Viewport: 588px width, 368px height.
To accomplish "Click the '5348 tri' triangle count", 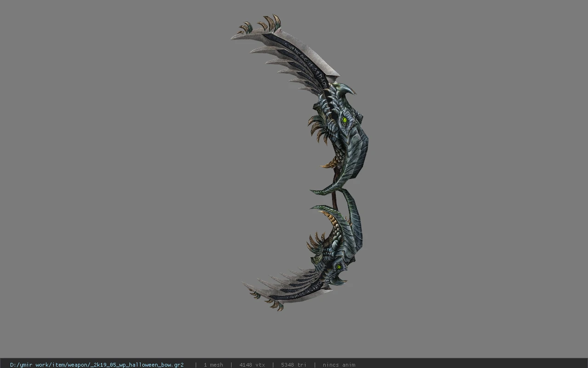I will click(294, 365).
